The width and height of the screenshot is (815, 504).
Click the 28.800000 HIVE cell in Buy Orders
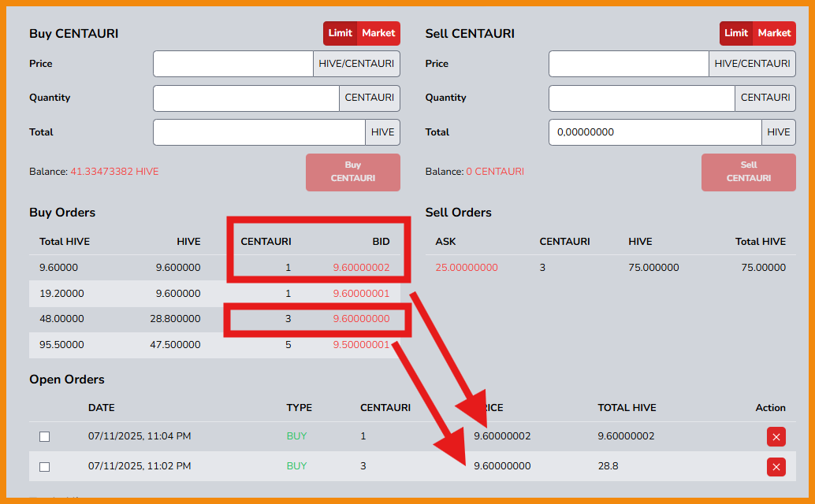(x=175, y=319)
